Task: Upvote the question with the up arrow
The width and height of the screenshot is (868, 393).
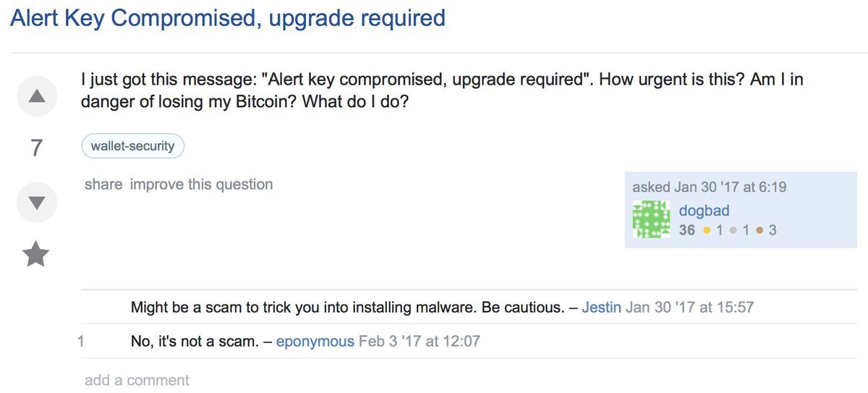Action: tap(37, 96)
